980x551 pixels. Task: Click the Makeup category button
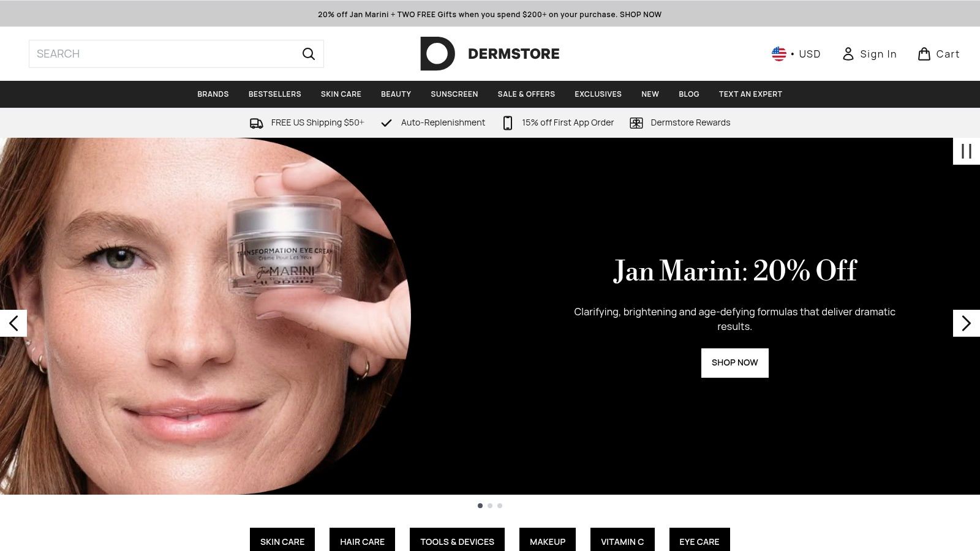click(548, 540)
